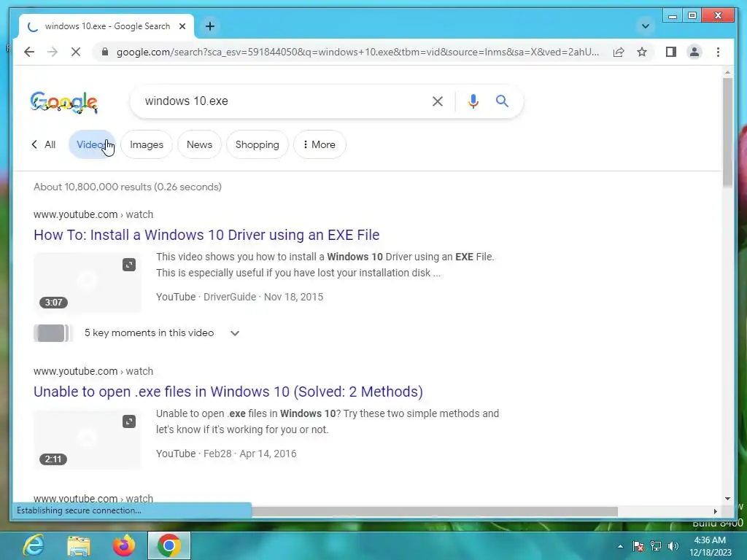This screenshot has height=560, width=747.
Task: Click 'YouTube · Feb28 · Apr 14, 2016' text
Action: pos(226,454)
